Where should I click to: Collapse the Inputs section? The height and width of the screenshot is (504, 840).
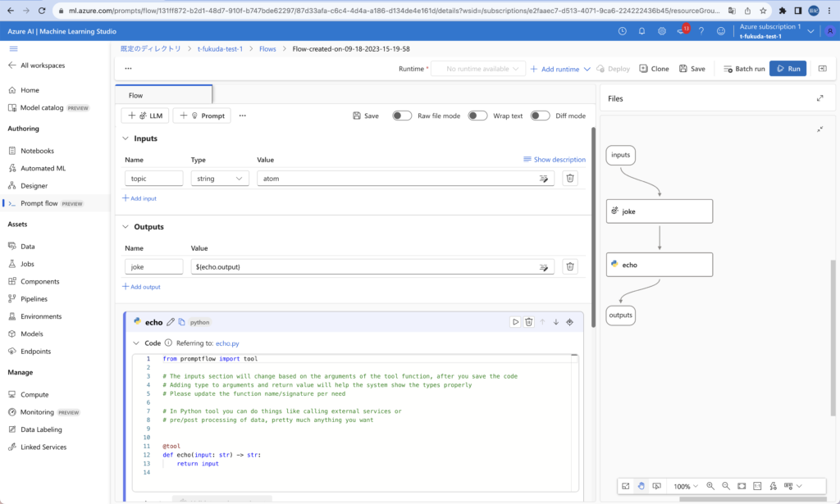point(126,138)
